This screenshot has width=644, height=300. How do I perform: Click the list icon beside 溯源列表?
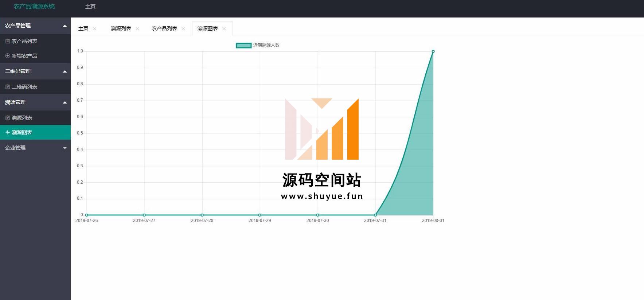click(x=7, y=118)
